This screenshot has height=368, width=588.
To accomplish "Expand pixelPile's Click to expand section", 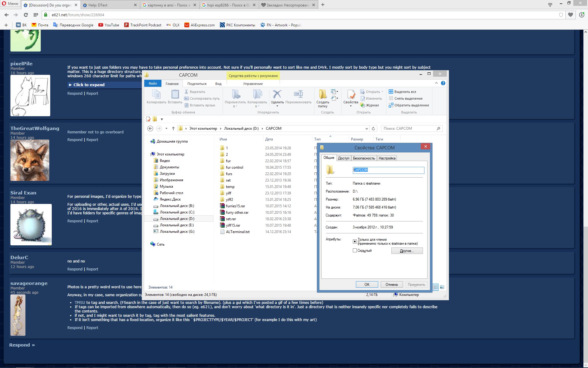I will pyautogui.click(x=89, y=85).
